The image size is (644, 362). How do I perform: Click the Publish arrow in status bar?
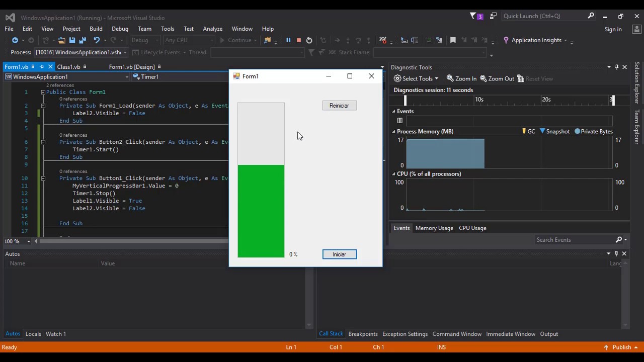606,347
